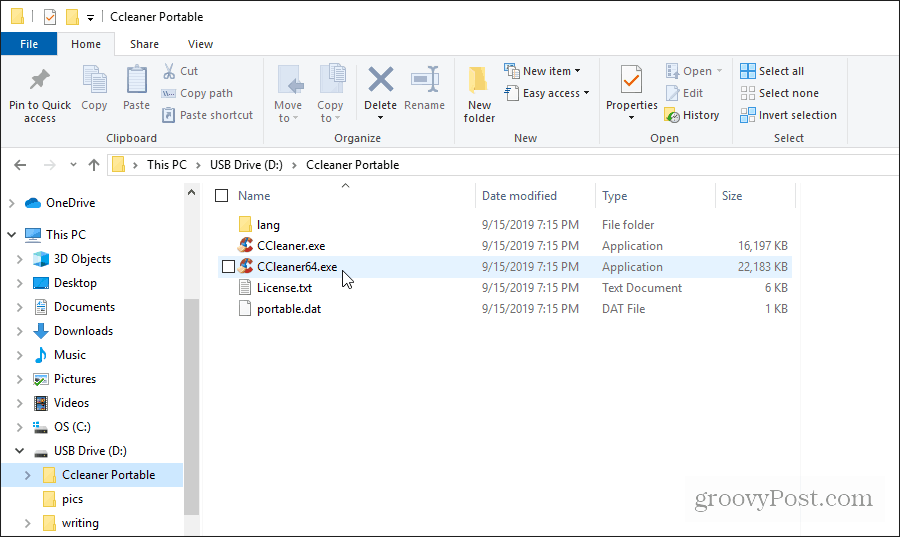The image size is (900, 537).
Task: Open recent locations dropdown arrow
Action: [73, 165]
